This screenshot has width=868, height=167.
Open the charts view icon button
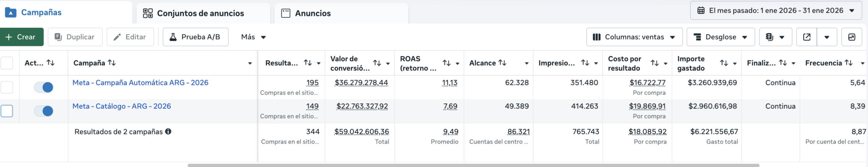pos(851,37)
